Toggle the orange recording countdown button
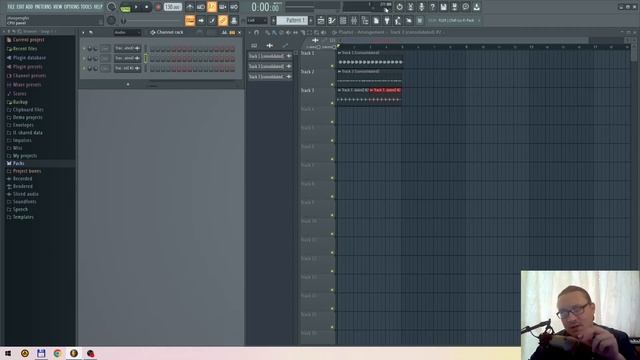This screenshot has height=360, width=640. tap(212, 7)
